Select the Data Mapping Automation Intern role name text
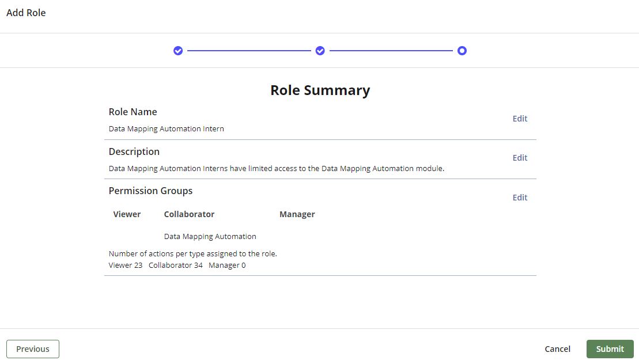Image resolution: width=639 pixels, height=364 pixels. pos(166,128)
